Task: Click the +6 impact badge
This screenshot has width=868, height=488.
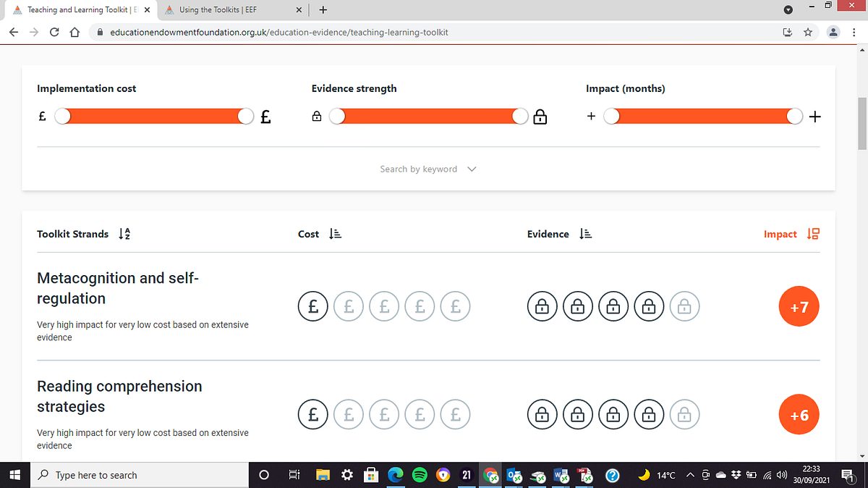Action: click(799, 415)
